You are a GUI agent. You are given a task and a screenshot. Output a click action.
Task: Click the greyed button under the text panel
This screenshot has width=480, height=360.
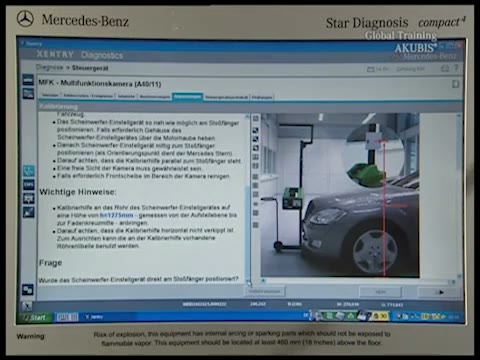point(264,292)
